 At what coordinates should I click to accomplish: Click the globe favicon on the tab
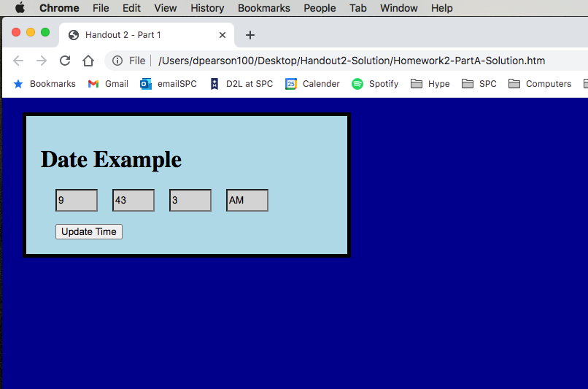click(x=74, y=35)
